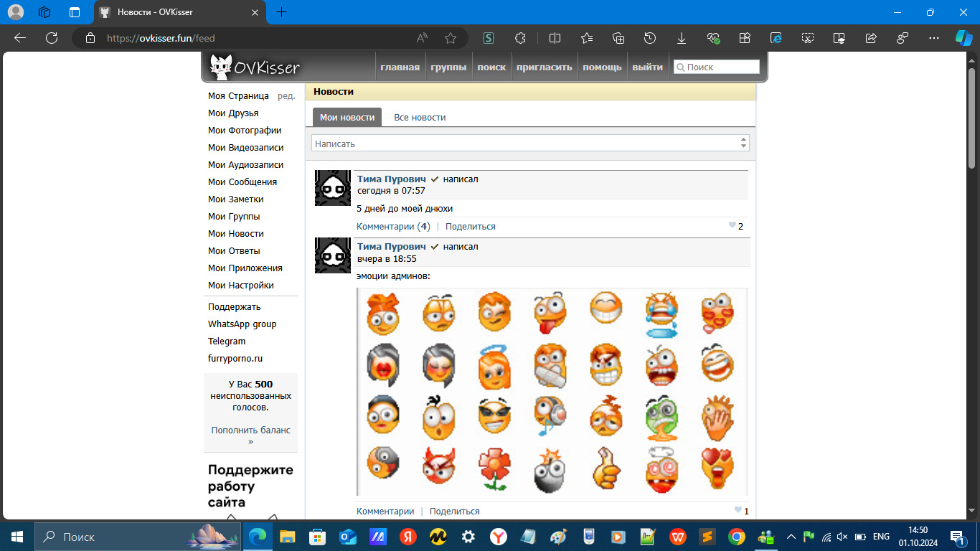Open Edge split screen icon
Screen dimensions: 980x551
555,38
